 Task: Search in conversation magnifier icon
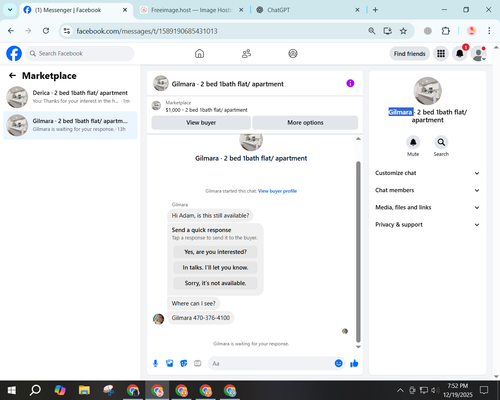tap(441, 142)
